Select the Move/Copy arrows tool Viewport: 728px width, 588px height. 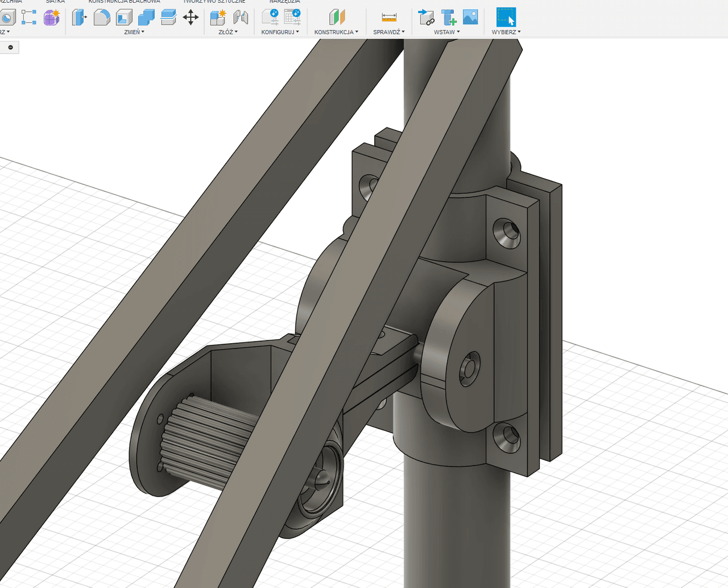click(x=191, y=18)
